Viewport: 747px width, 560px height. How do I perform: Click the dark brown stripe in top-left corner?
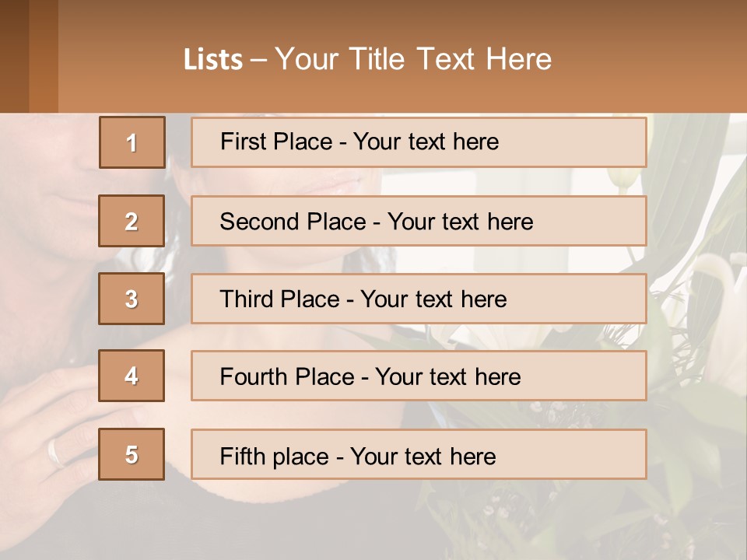pos(14,56)
